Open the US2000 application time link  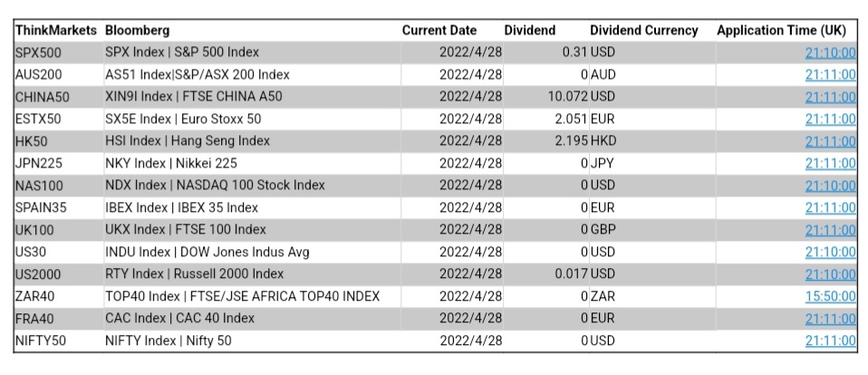tap(830, 274)
